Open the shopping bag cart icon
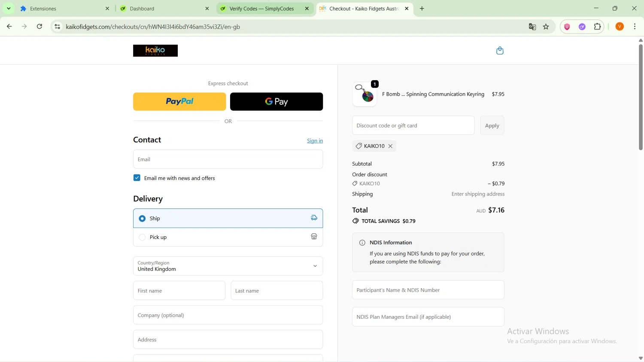 coord(500,51)
